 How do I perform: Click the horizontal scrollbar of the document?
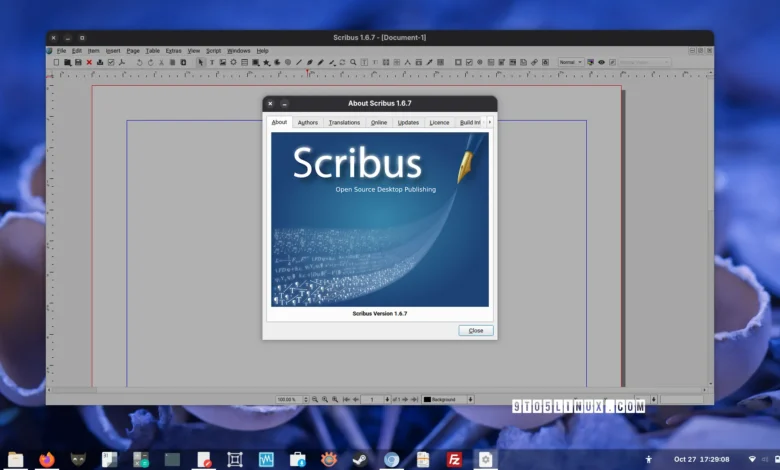tap(376, 390)
